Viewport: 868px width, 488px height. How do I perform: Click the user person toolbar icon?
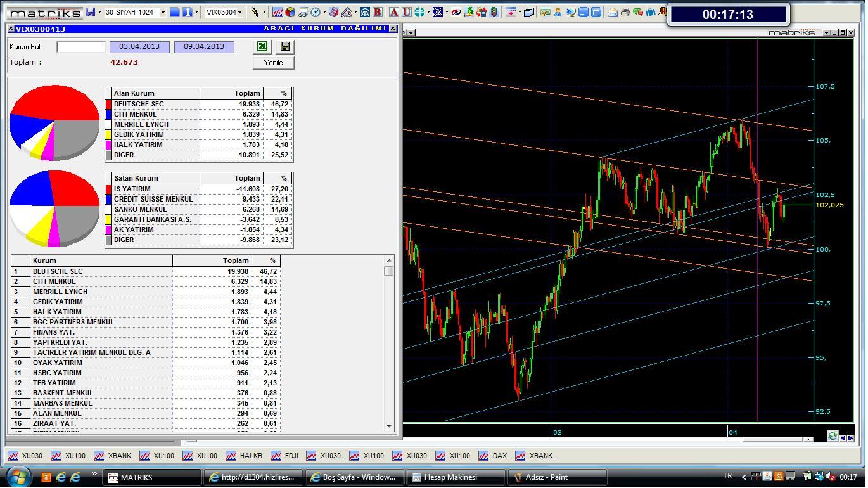(x=558, y=12)
